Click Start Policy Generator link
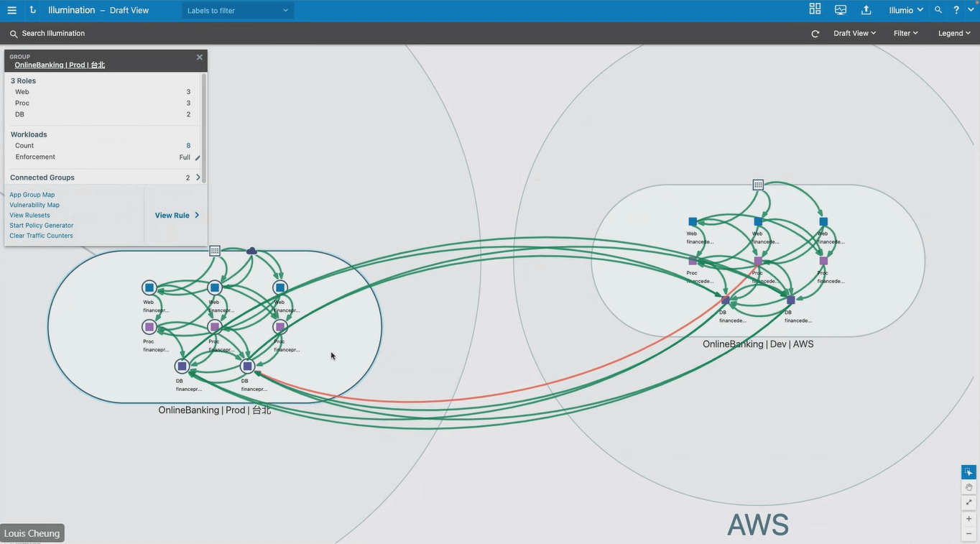The height and width of the screenshot is (544, 980). pyautogui.click(x=42, y=226)
